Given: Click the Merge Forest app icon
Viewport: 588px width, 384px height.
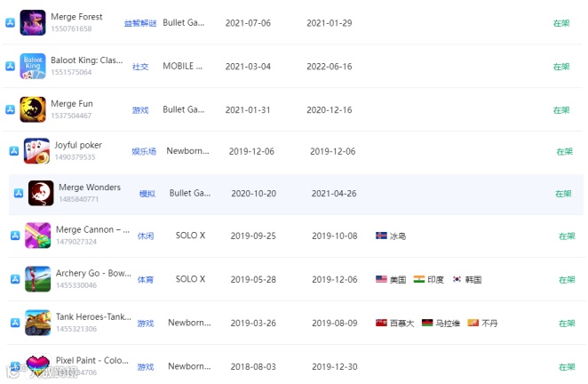Looking at the screenshot, I should [33, 22].
